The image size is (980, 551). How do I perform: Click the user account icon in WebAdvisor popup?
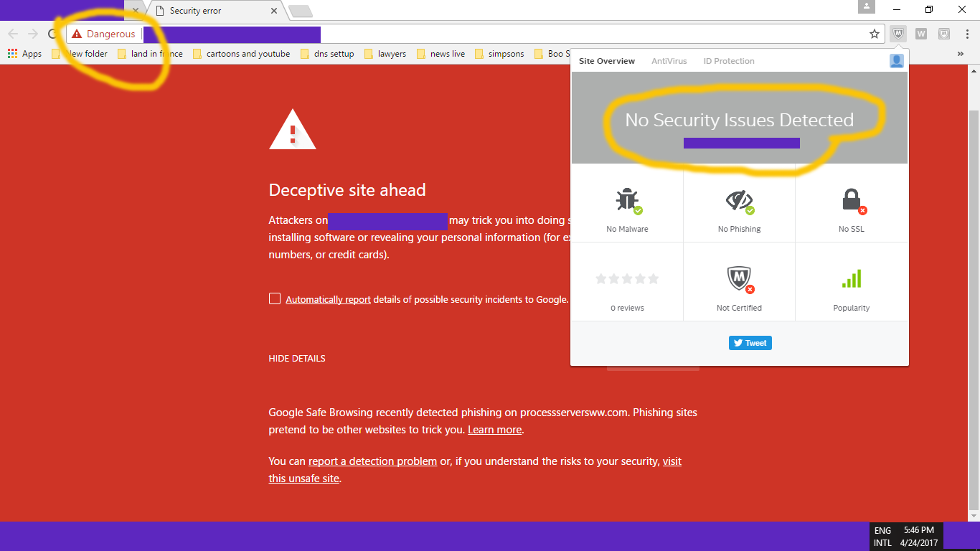coord(896,61)
